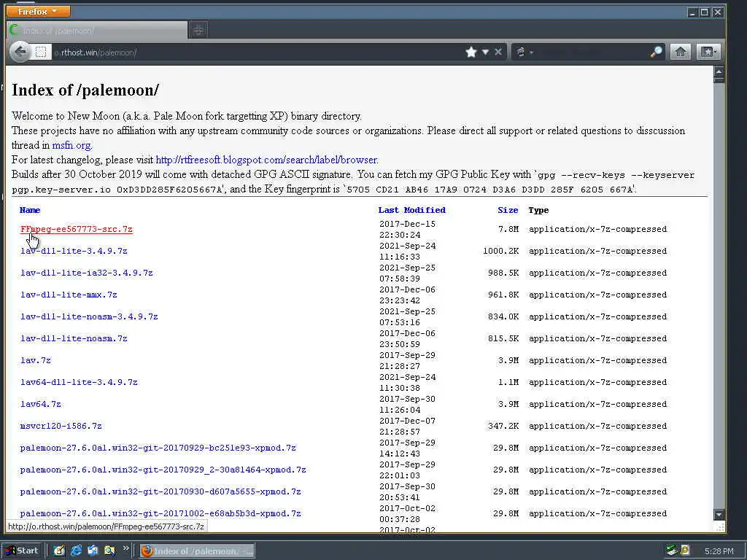Download palemoon git-20170930-d607a5655-xpmod.7z

[x=160, y=492]
